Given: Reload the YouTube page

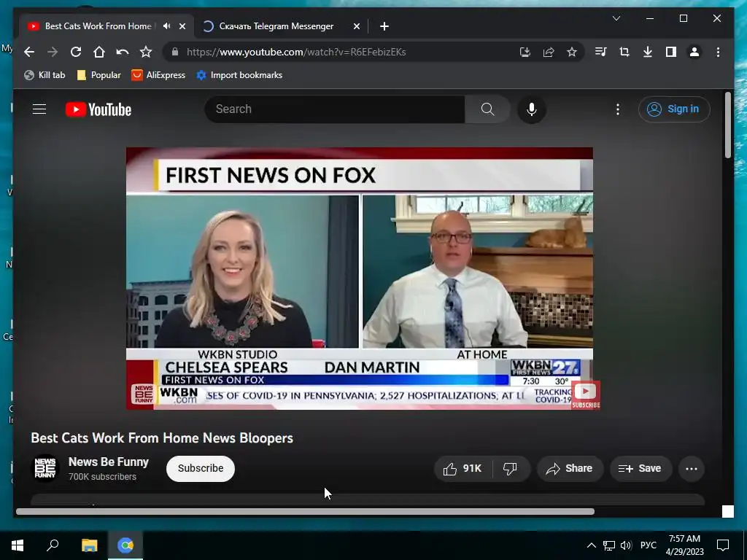Looking at the screenshot, I should tap(76, 52).
